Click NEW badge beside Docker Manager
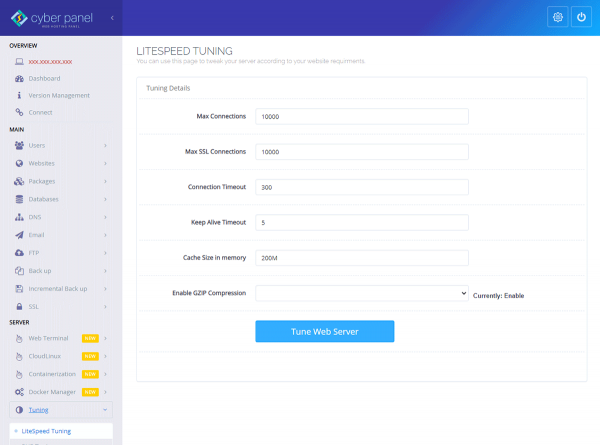The height and width of the screenshot is (445, 600). pos(90,392)
